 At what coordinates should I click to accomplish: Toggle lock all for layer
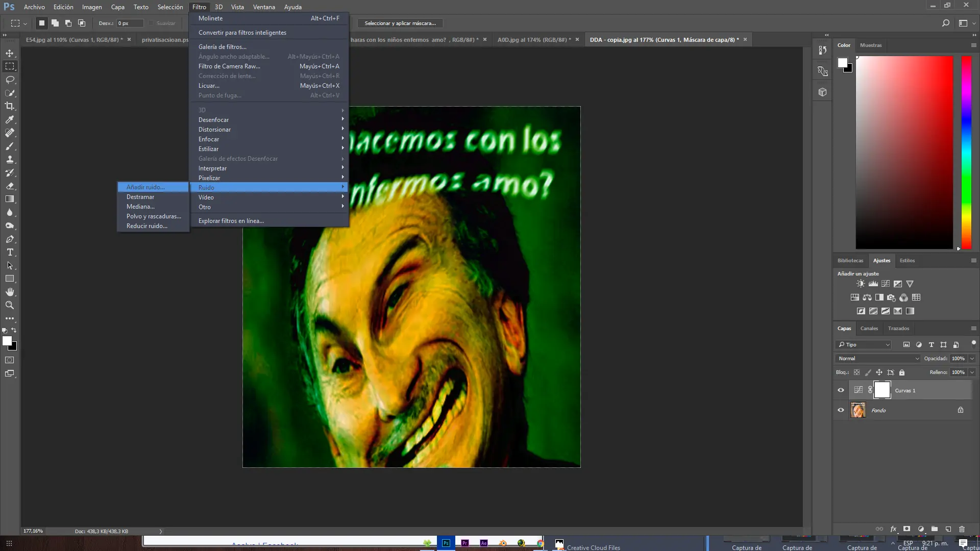[x=902, y=372]
